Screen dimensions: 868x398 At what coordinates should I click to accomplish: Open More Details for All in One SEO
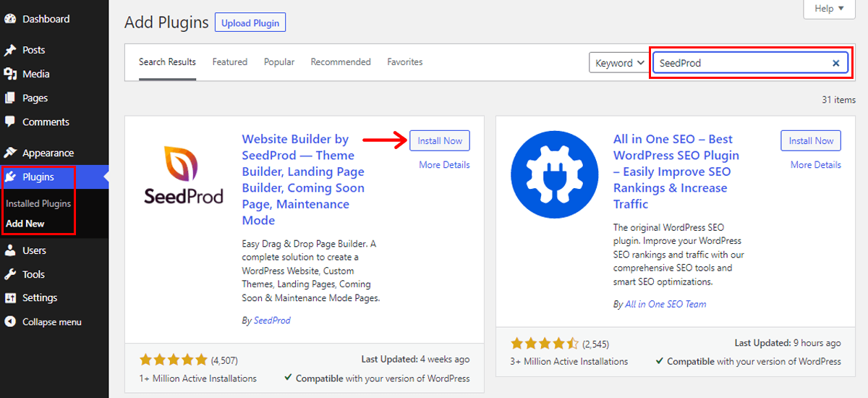tap(815, 165)
